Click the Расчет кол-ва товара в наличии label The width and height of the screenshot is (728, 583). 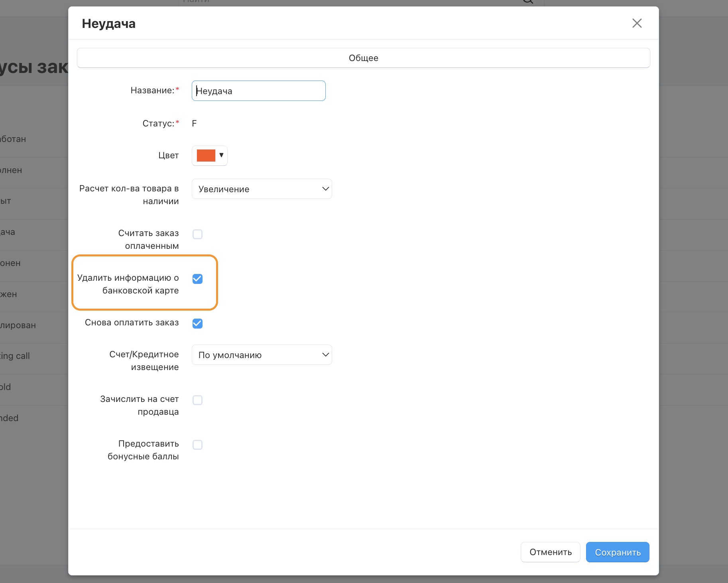(129, 195)
